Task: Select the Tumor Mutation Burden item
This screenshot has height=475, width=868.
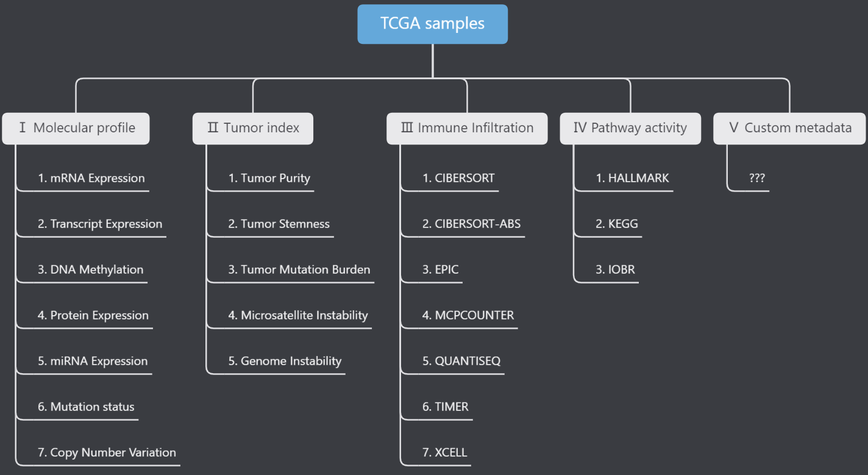Action: 299,270
